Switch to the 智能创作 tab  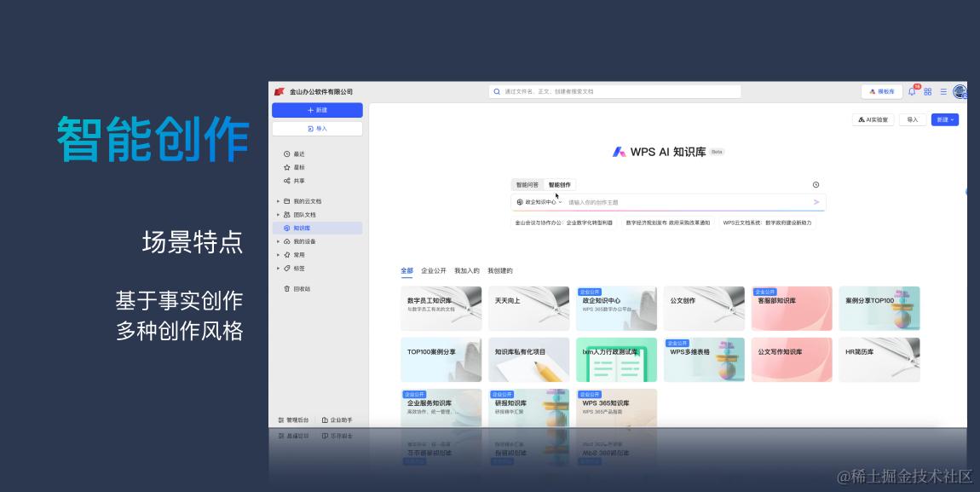point(559,185)
